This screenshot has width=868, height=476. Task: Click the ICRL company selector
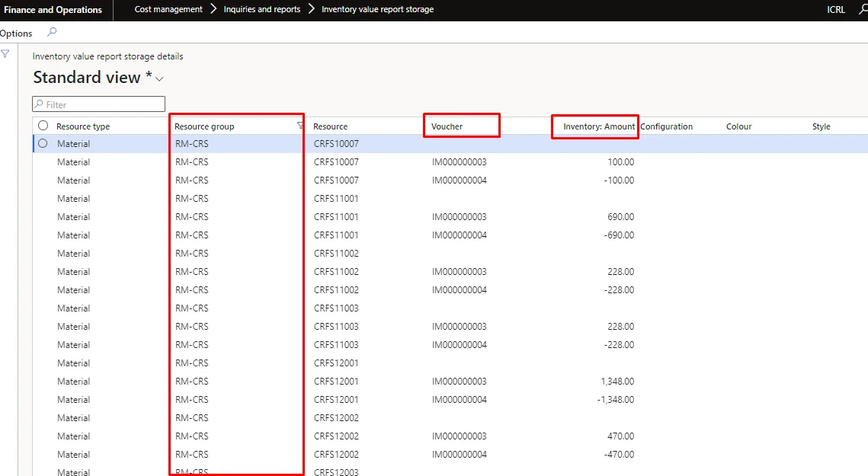pyautogui.click(x=836, y=9)
